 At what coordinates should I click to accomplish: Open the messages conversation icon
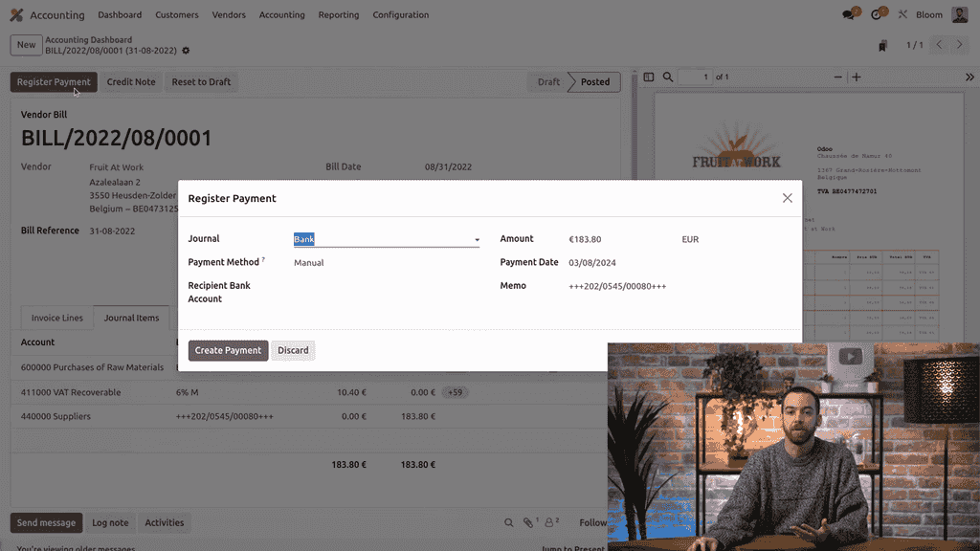[848, 15]
